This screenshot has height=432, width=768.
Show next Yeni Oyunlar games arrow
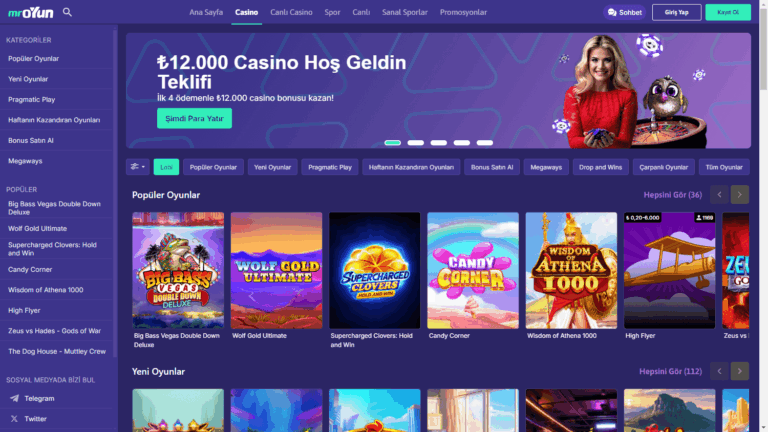tap(740, 371)
